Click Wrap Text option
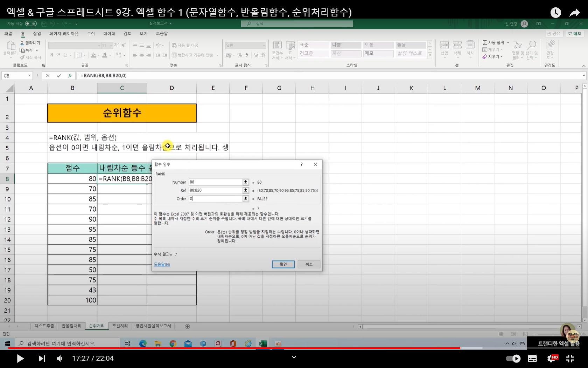Viewport: 588px width, 368px height. tap(185, 45)
